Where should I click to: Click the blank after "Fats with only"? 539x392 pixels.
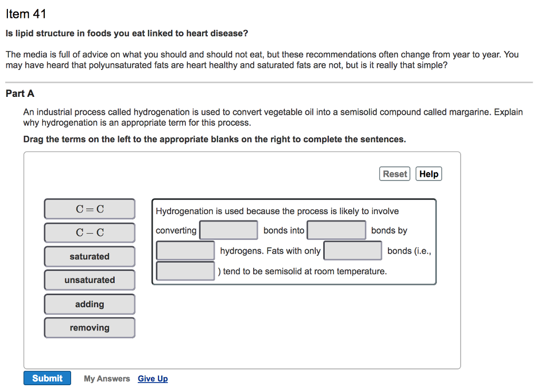[353, 250]
